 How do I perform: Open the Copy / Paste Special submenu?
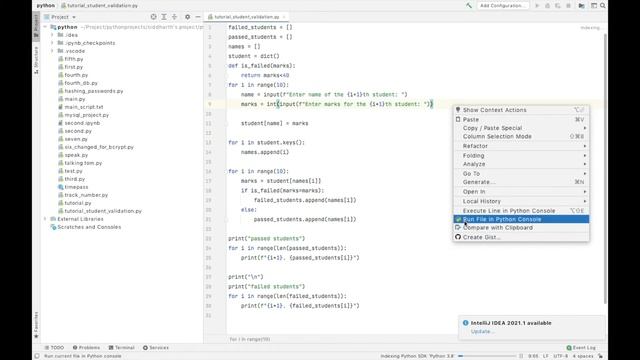(x=521, y=128)
